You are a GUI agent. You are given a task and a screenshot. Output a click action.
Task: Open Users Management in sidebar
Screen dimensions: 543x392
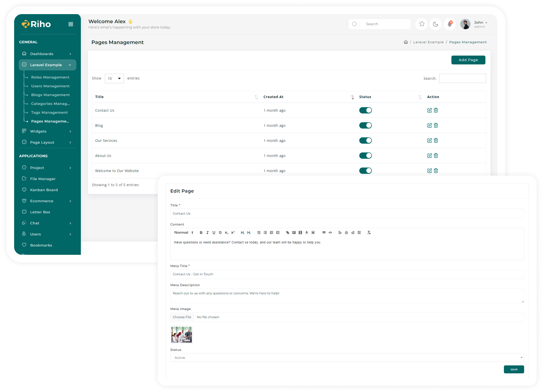[50, 86]
